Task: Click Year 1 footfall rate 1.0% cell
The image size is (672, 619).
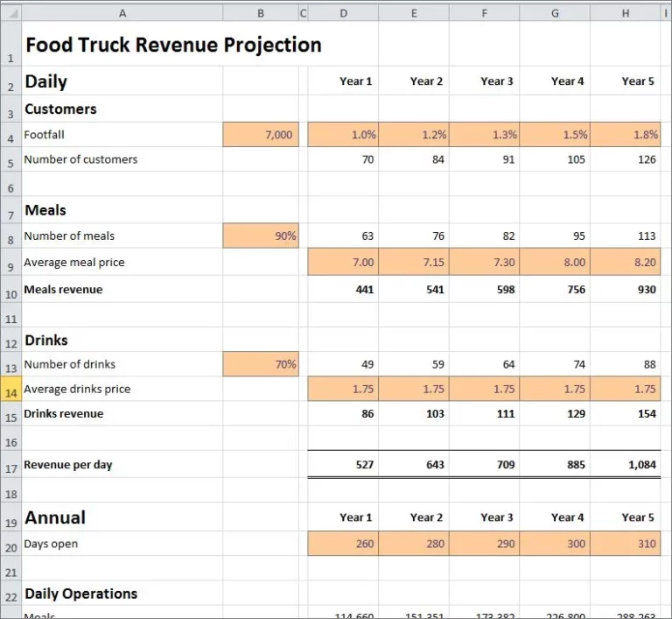Action: [x=343, y=135]
